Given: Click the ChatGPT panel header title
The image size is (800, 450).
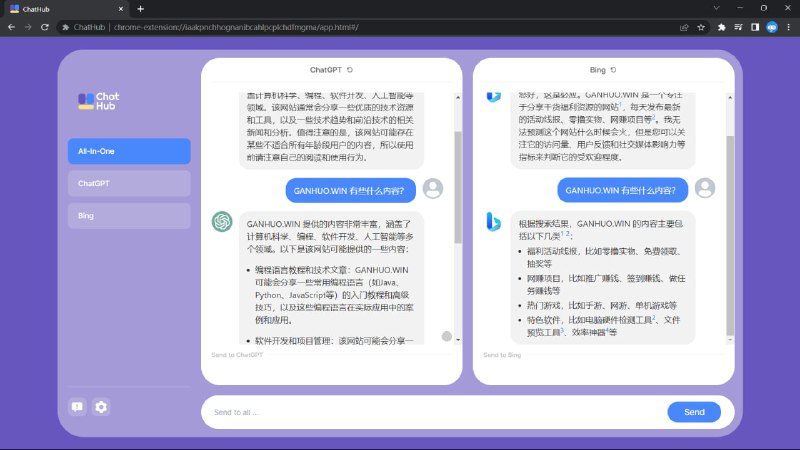Looking at the screenshot, I should (x=326, y=70).
